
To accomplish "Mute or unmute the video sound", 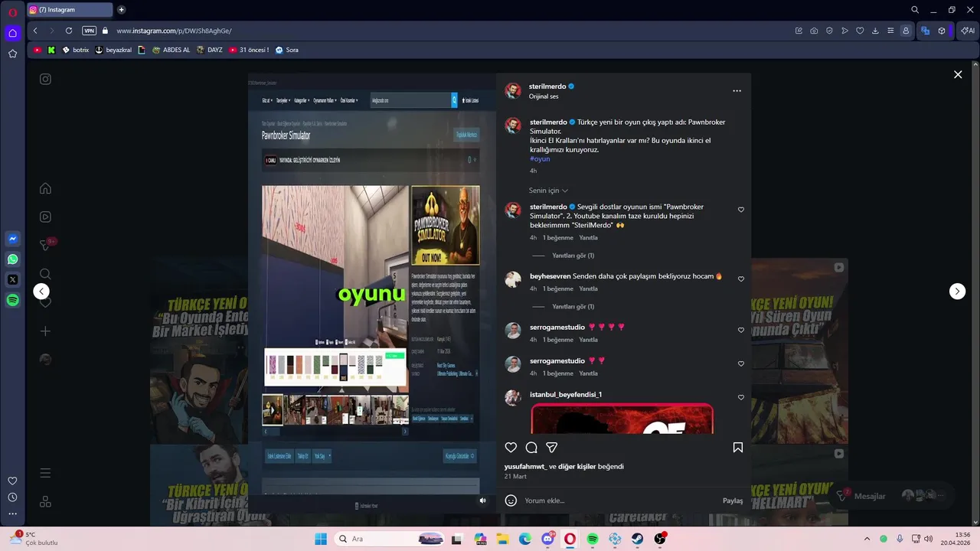I will click(x=482, y=500).
